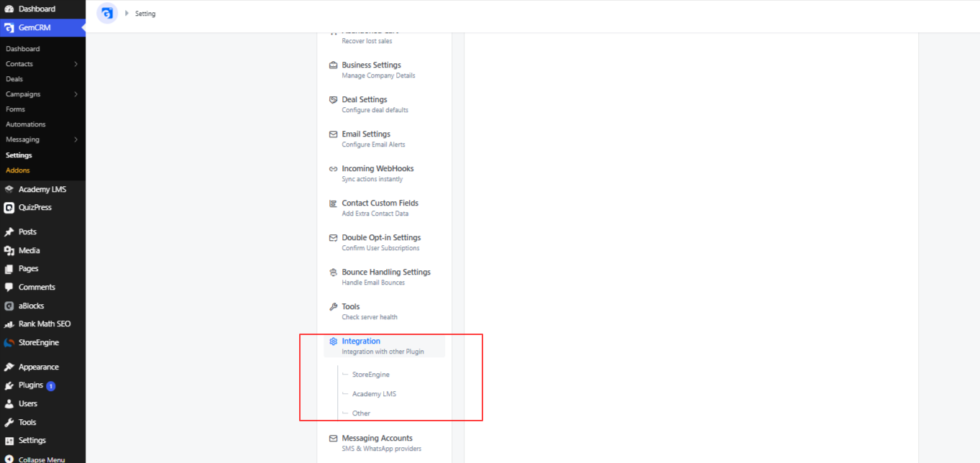Click the WordPress Dashboard gauge icon
Image resolution: width=980 pixels, height=463 pixels.
coord(9,9)
